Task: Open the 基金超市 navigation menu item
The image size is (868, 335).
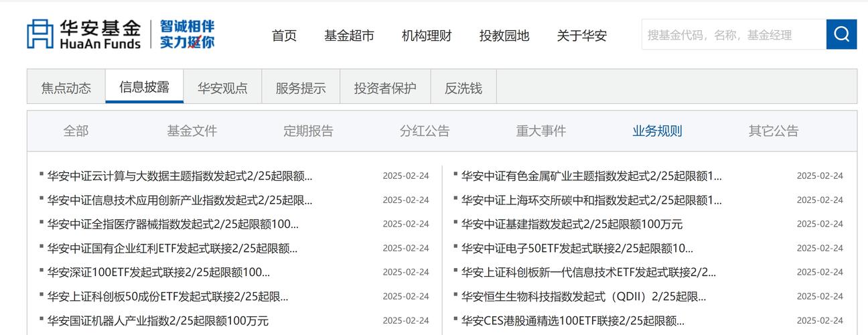Action: 349,36
